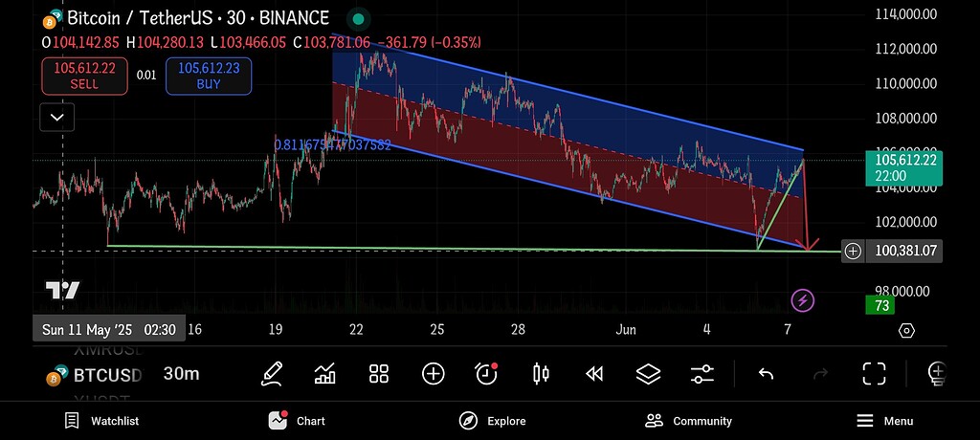Select the Jun label on time axis
Viewport: 980px width, 440px height.
(x=625, y=329)
